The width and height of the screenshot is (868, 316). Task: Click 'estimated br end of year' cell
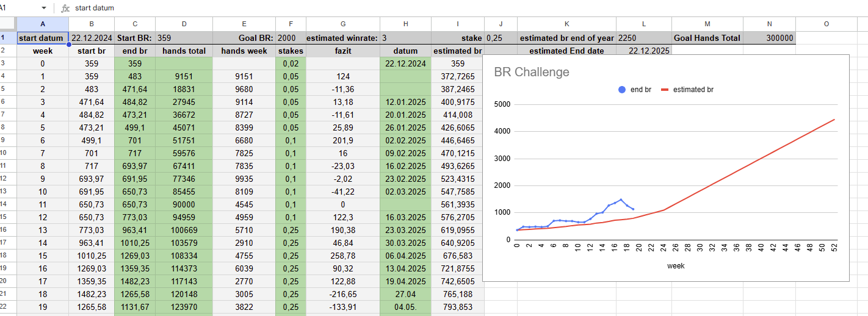567,38
